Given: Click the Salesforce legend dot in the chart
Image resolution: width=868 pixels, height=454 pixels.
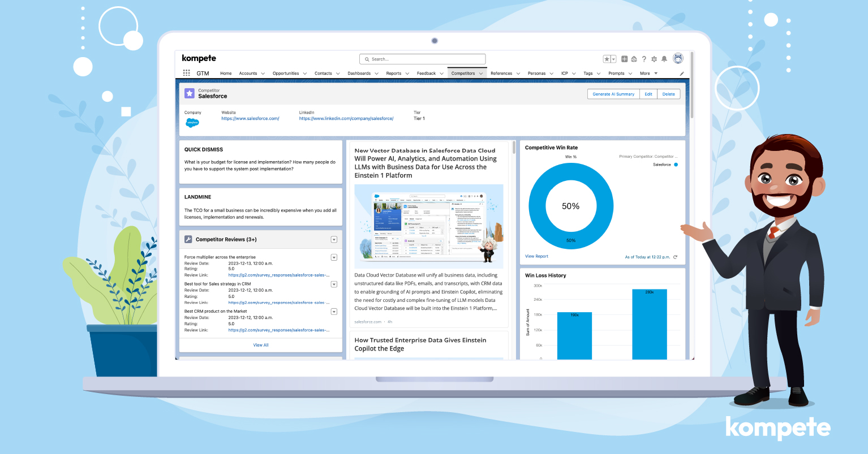Looking at the screenshot, I should click(676, 165).
